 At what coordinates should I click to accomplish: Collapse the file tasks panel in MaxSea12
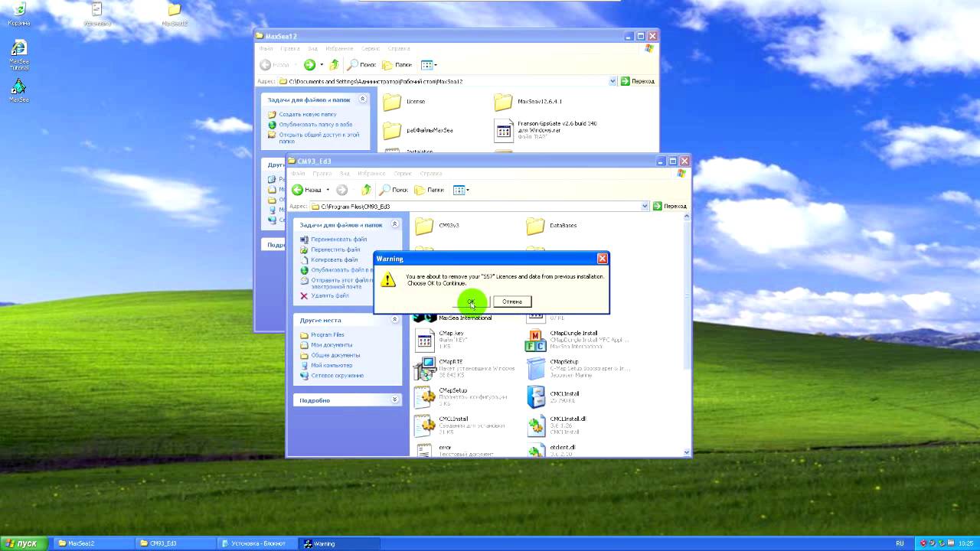[x=363, y=99]
